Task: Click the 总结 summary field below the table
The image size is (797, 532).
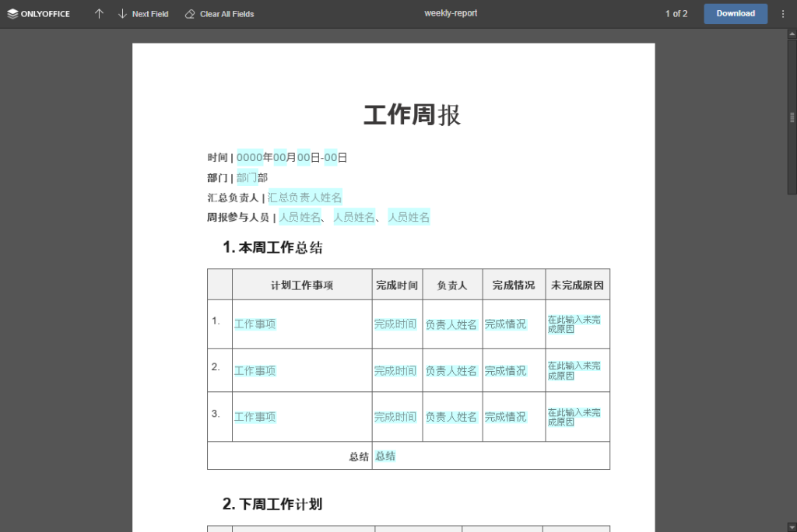Action: 384,456
